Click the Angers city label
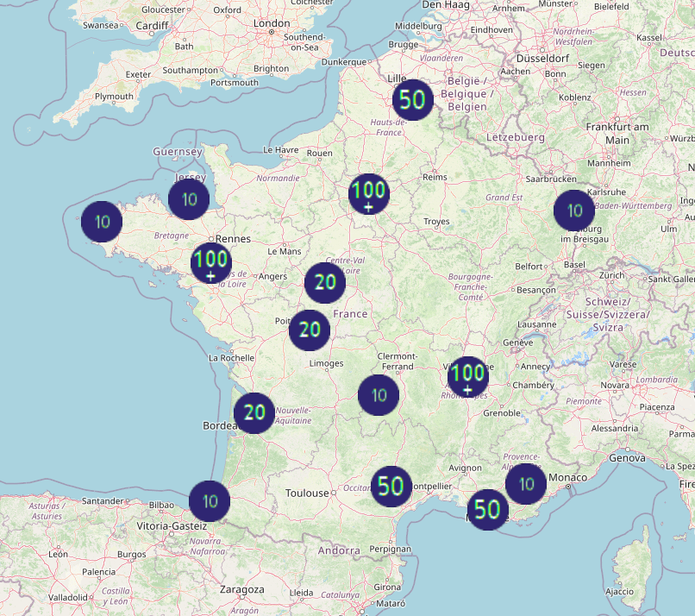Image resolution: width=695 pixels, height=616 pixels. pyautogui.click(x=272, y=276)
